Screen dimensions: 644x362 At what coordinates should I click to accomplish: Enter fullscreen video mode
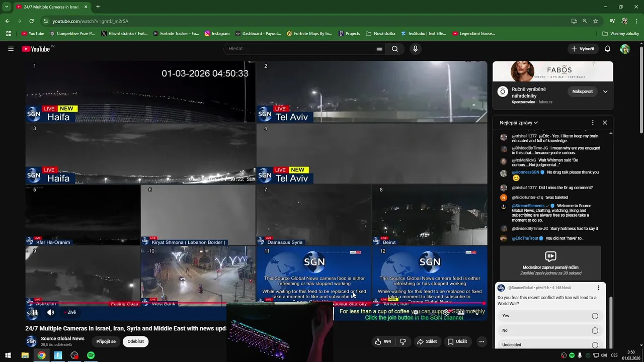click(475, 312)
